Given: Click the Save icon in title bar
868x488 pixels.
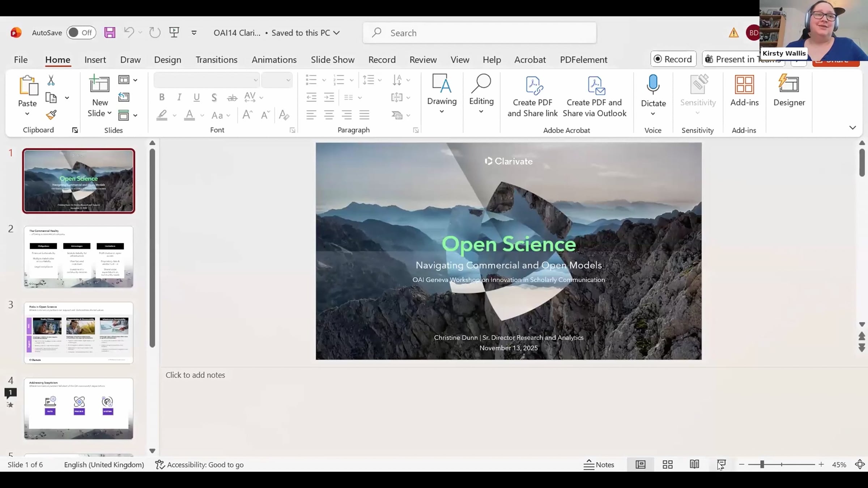Looking at the screenshot, I should [x=110, y=33].
